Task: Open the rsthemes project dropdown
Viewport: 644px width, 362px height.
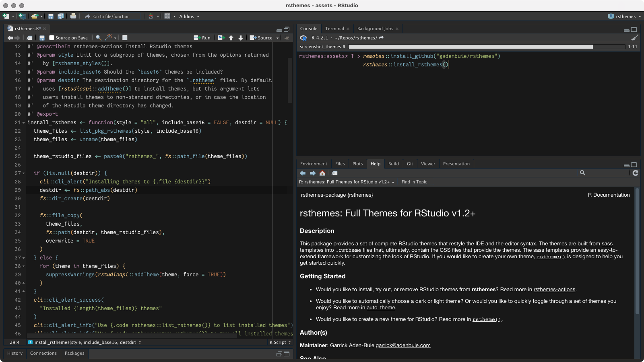Action: tap(624, 16)
